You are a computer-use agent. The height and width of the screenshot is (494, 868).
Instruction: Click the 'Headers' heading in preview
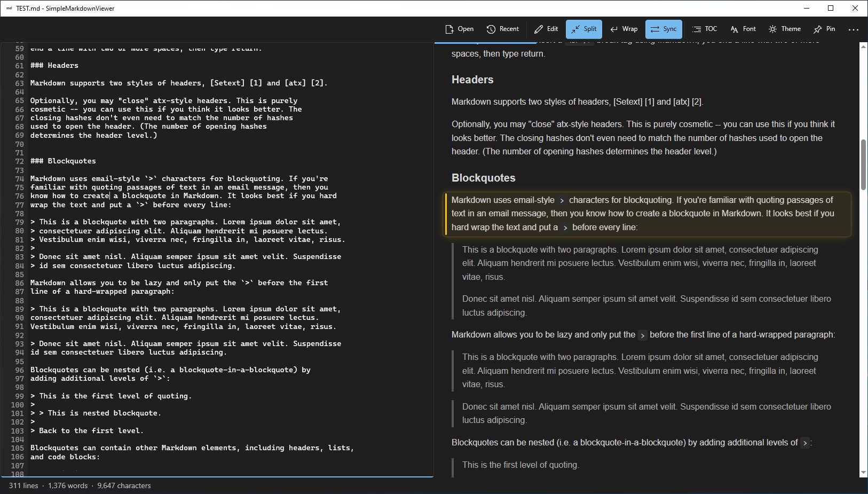click(x=472, y=80)
